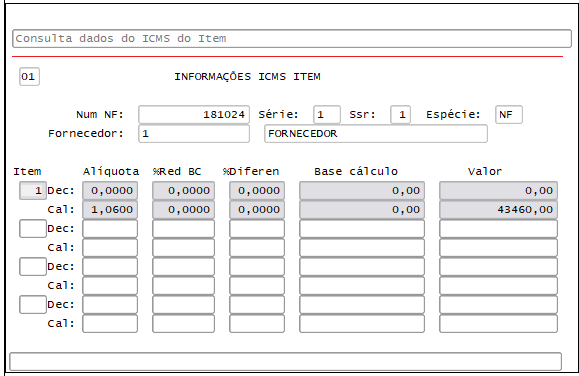Viewport: 579px width, 376px height.
Task: Click the Ssr field
Action: pos(400,114)
